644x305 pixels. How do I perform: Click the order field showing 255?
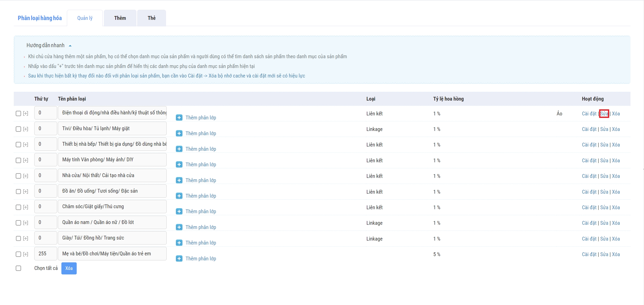(x=46, y=254)
